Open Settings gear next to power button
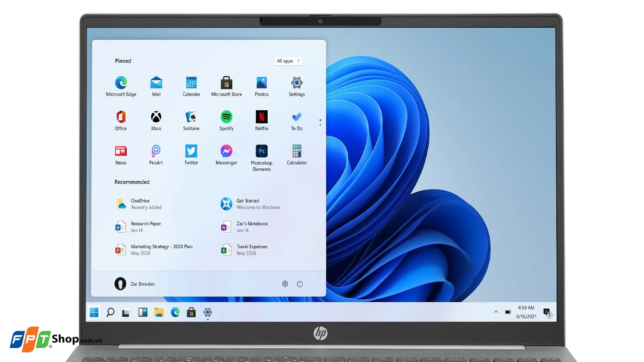The height and width of the screenshot is (362, 644). [285, 284]
